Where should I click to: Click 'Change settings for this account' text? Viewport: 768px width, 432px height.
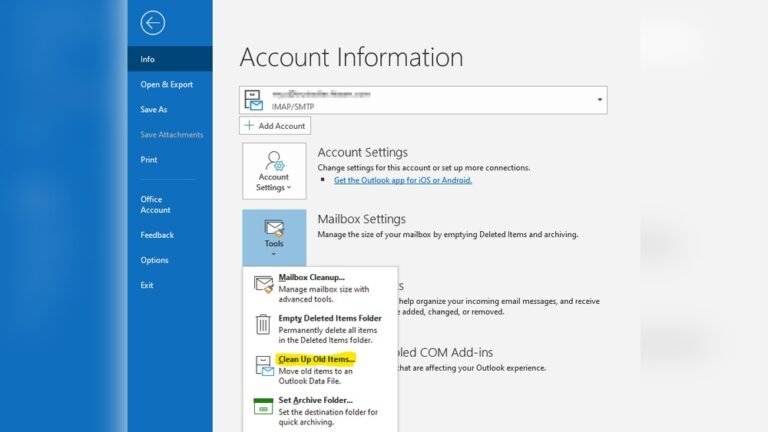click(424, 168)
